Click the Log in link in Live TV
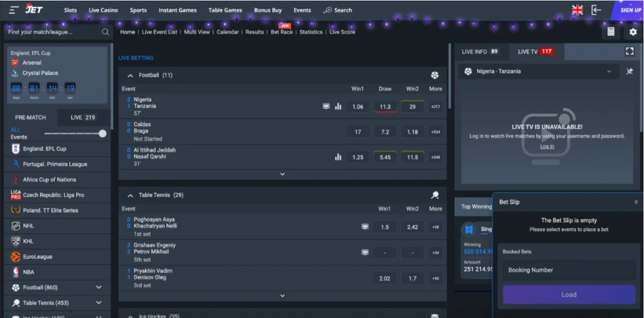Viewport: 644px width, 318px height. coord(547,147)
